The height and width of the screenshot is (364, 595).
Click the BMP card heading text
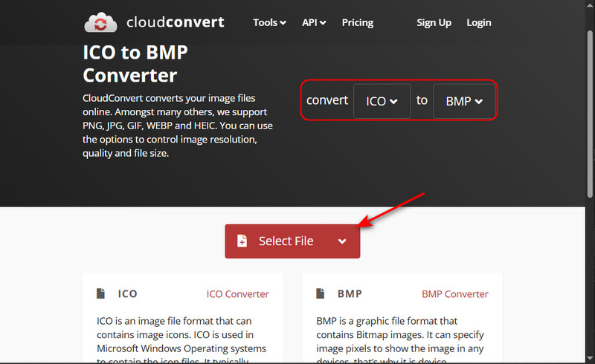350,294
